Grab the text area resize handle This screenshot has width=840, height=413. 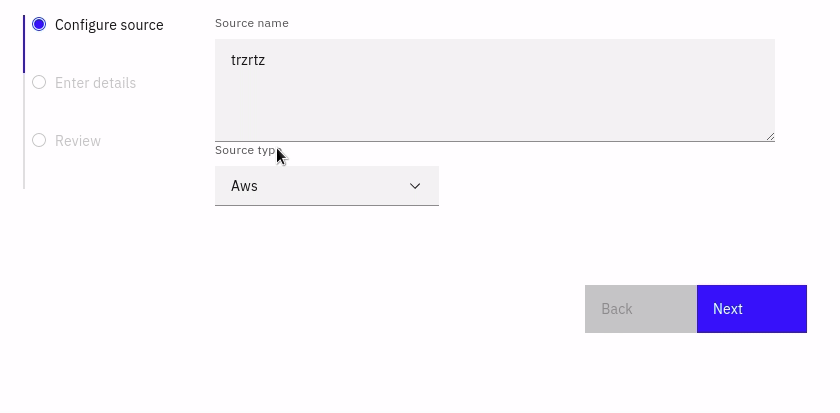[x=770, y=137]
